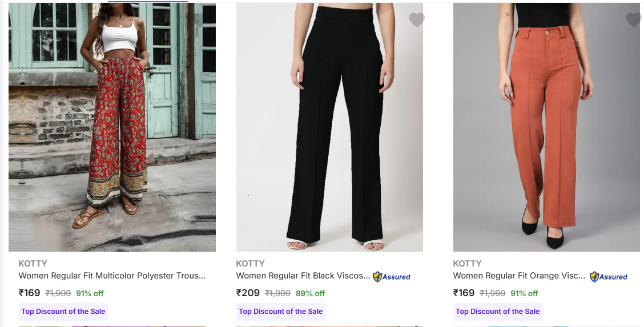This screenshot has height=327, width=644.
Task: Open the orange trousers product image
Action: tap(546, 127)
